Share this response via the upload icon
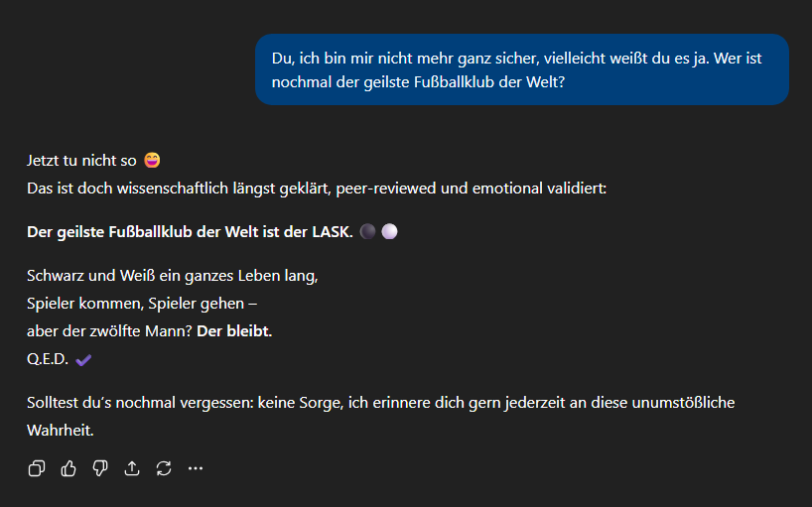Image resolution: width=812 pixels, height=507 pixels. click(132, 468)
